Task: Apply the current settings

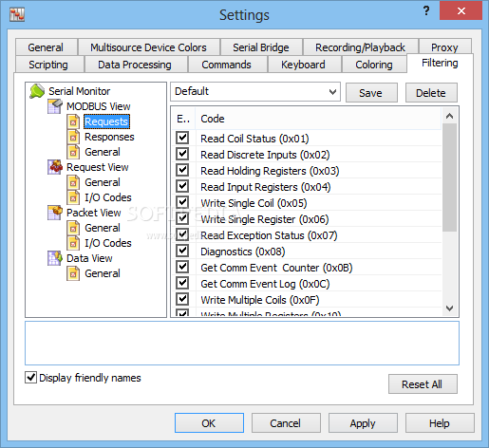Action: click(363, 423)
